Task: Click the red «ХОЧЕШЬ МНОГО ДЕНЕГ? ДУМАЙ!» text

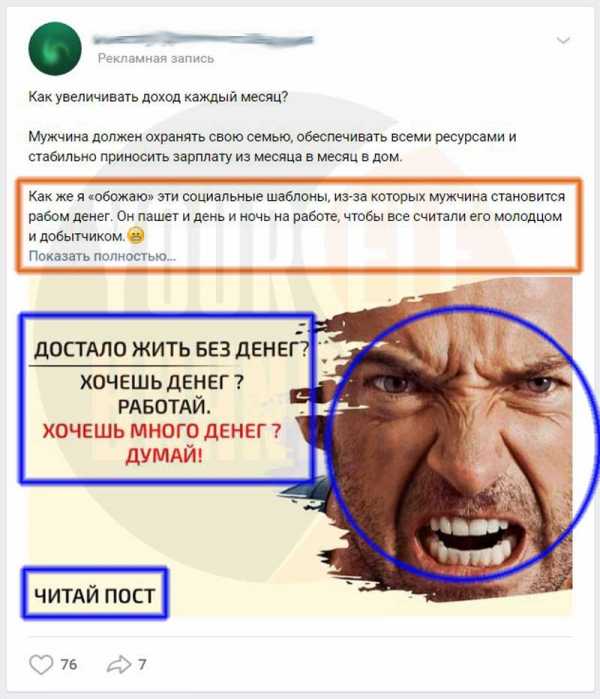Action: tap(162, 443)
